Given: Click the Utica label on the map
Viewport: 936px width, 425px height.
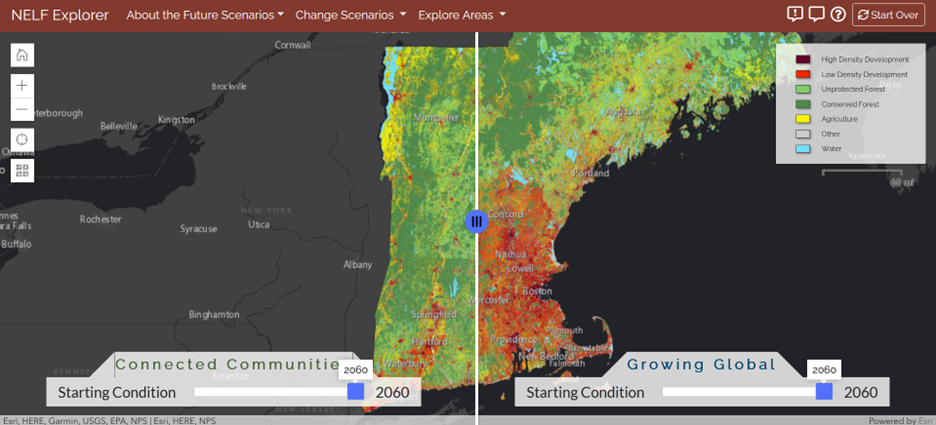Looking at the screenshot, I should [x=258, y=224].
